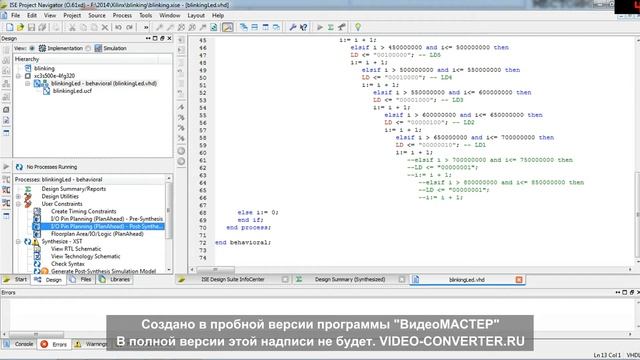Click the Errors panel horizontal scrollbar
Screen dimensions: 640x360
36,334
